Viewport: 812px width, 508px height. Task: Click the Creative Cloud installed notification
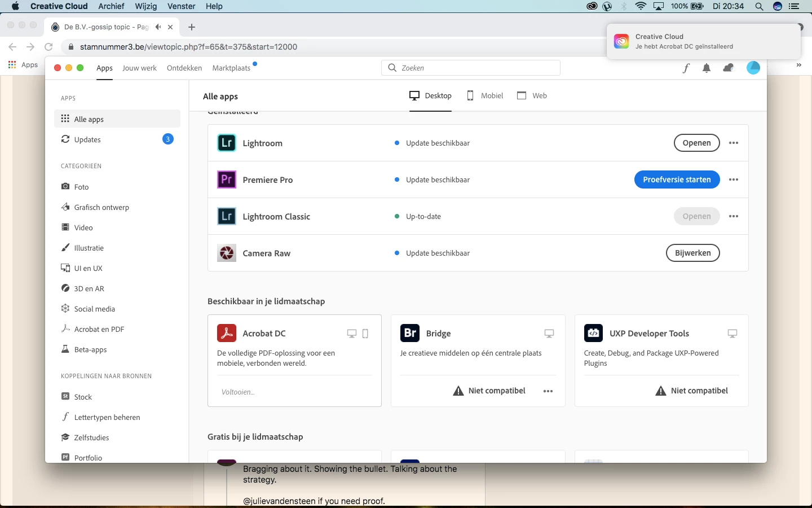(704, 41)
